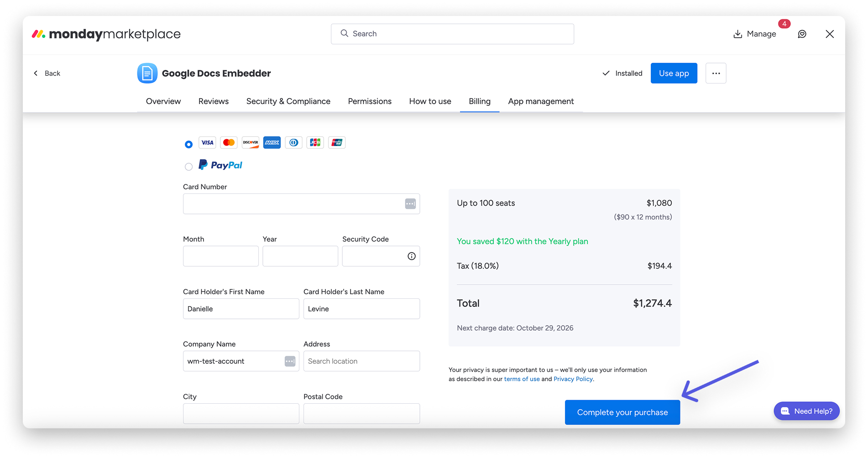Open the feedback chat bubble icon
The image size is (868, 458).
802,34
